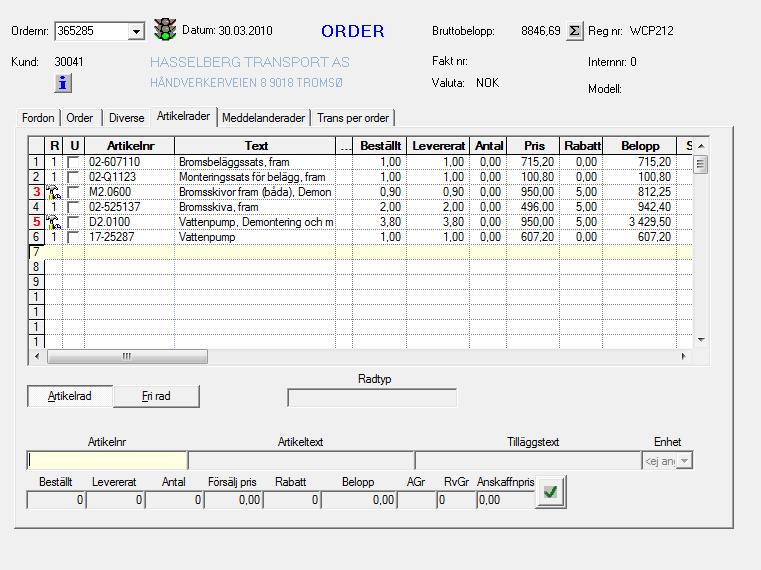Click the Försälj pris entry field

(x=233, y=500)
